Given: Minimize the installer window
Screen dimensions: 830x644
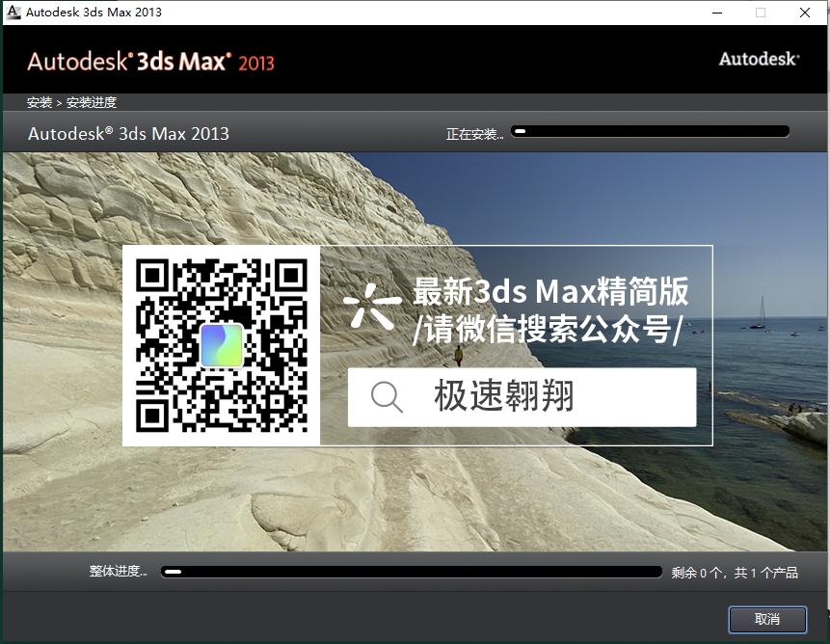Looking at the screenshot, I should tap(717, 13).
